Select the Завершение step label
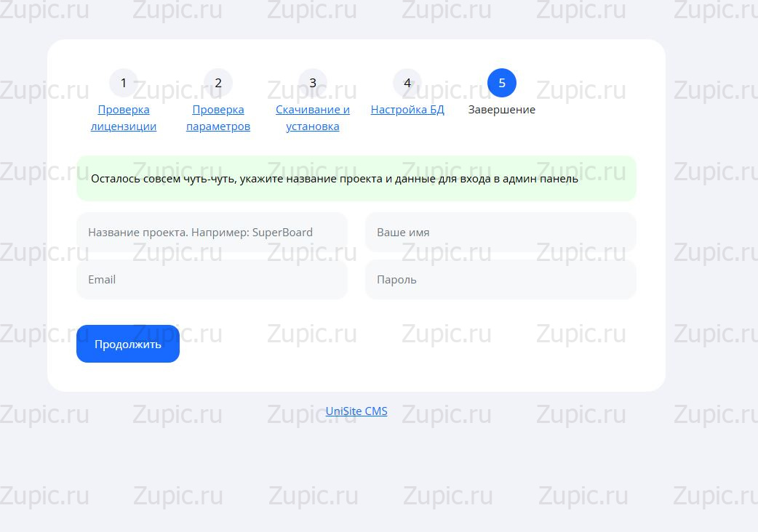 click(502, 110)
